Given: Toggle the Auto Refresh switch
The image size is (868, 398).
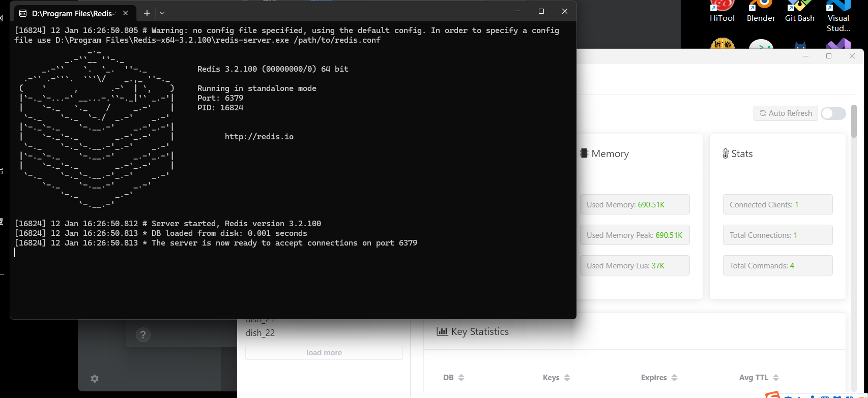Looking at the screenshot, I should [x=833, y=113].
